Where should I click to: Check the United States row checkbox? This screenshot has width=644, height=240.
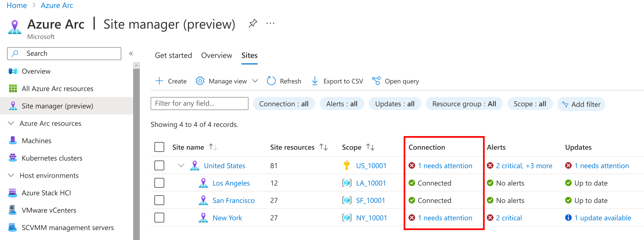159,166
